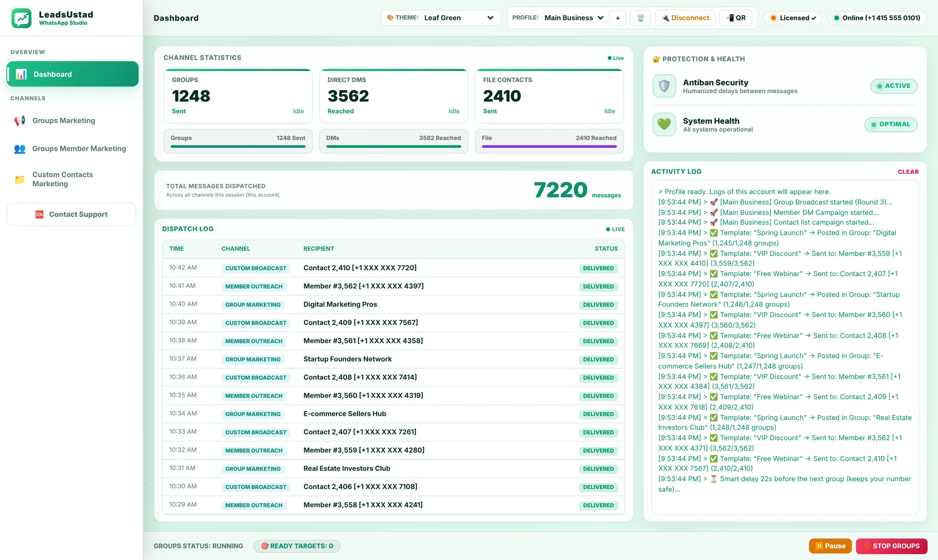The height and width of the screenshot is (560, 938).
Task: Open Groups Member Marketing section
Action: pos(72,149)
